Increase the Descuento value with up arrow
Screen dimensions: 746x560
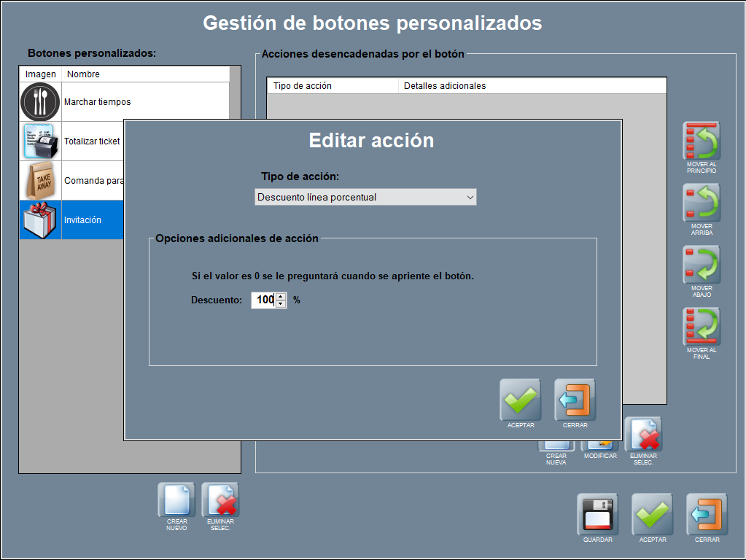coord(281,296)
